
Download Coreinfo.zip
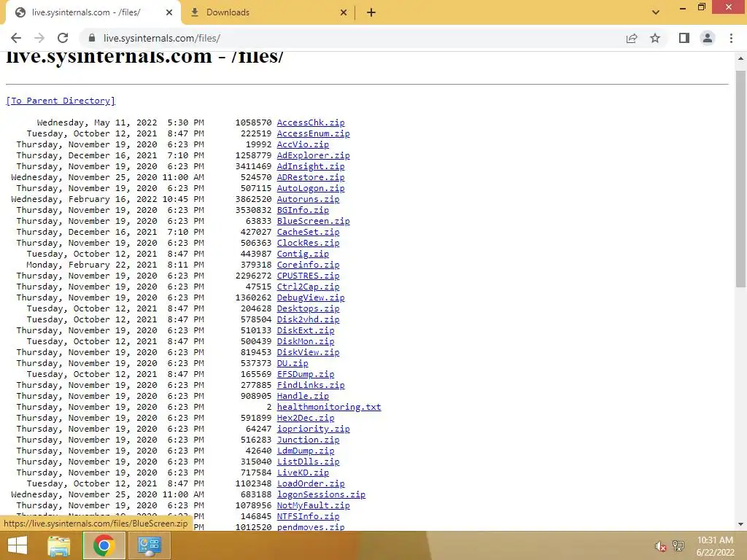click(x=309, y=265)
